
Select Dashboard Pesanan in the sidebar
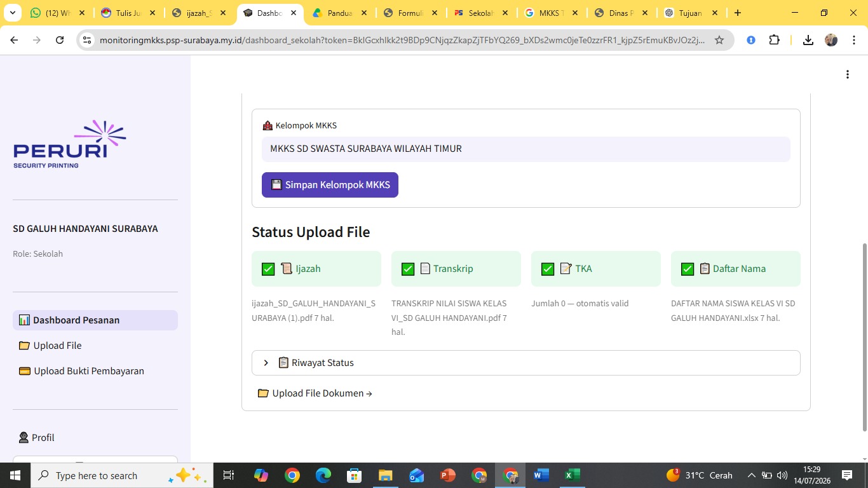point(95,320)
